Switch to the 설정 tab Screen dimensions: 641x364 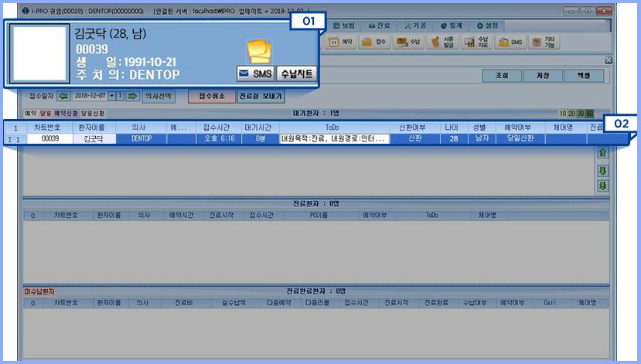(x=488, y=26)
